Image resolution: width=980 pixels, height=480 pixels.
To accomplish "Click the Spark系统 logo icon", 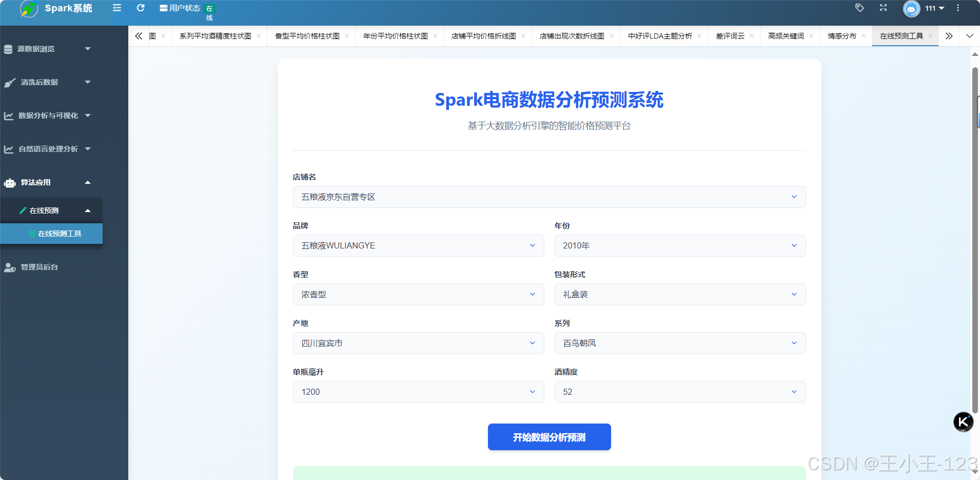I will tap(29, 9).
